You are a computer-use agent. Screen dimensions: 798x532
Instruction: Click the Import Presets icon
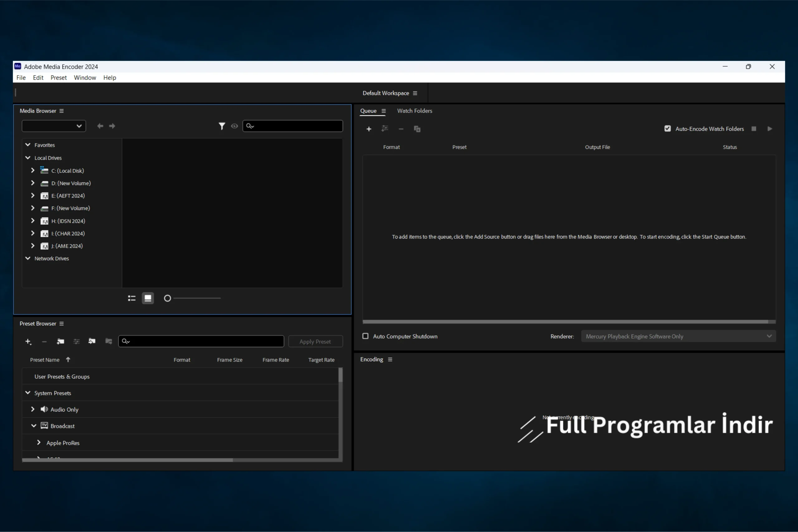[92, 341]
